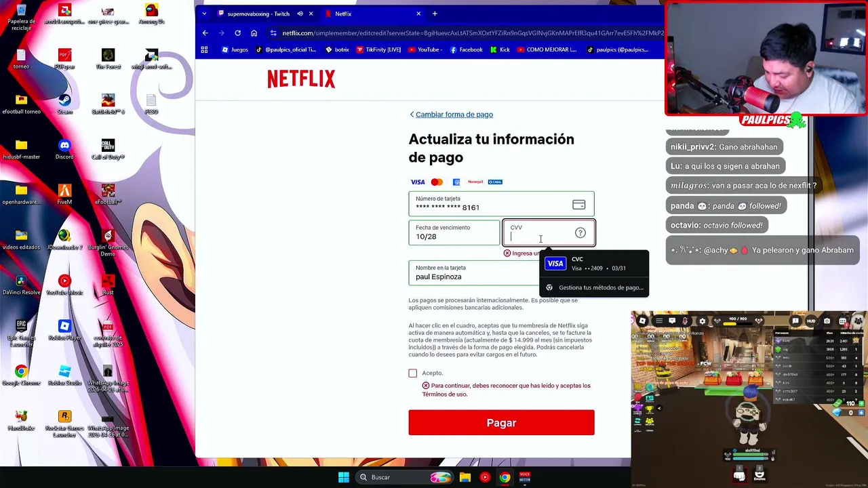Screen dimensions: 868x488
Task: Click the Fecha de vencimiento field
Action: (x=454, y=232)
